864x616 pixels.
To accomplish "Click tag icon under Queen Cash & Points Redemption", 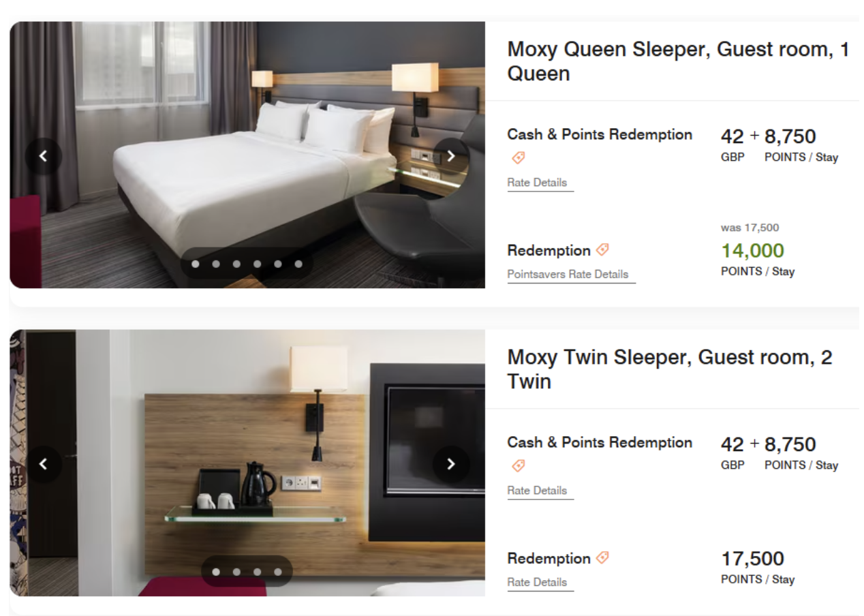I will [518, 158].
